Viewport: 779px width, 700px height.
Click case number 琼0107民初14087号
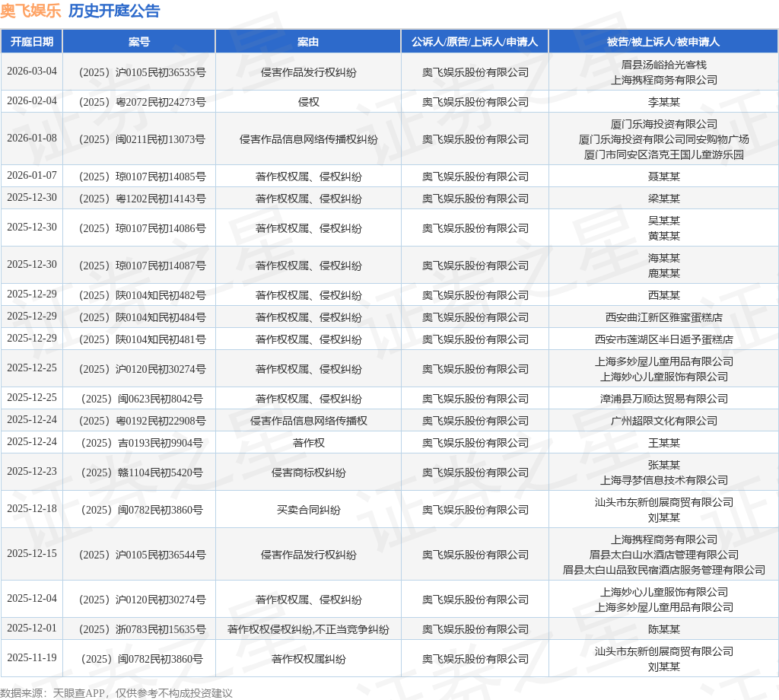click(x=142, y=266)
